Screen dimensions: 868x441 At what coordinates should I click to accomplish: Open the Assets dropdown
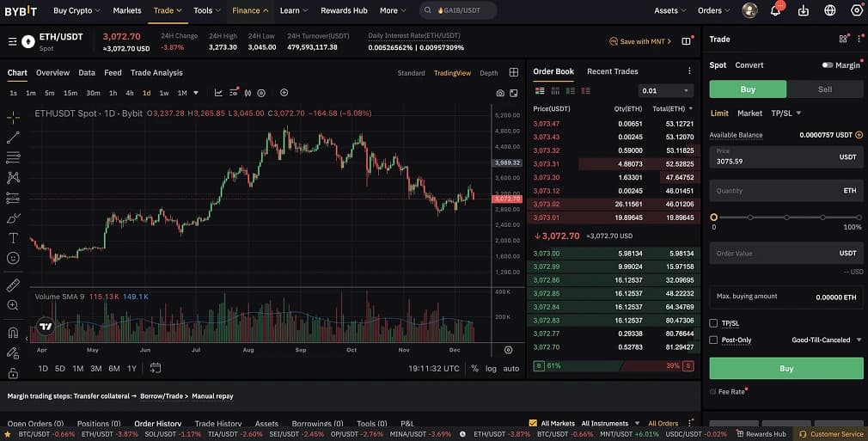tap(669, 10)
